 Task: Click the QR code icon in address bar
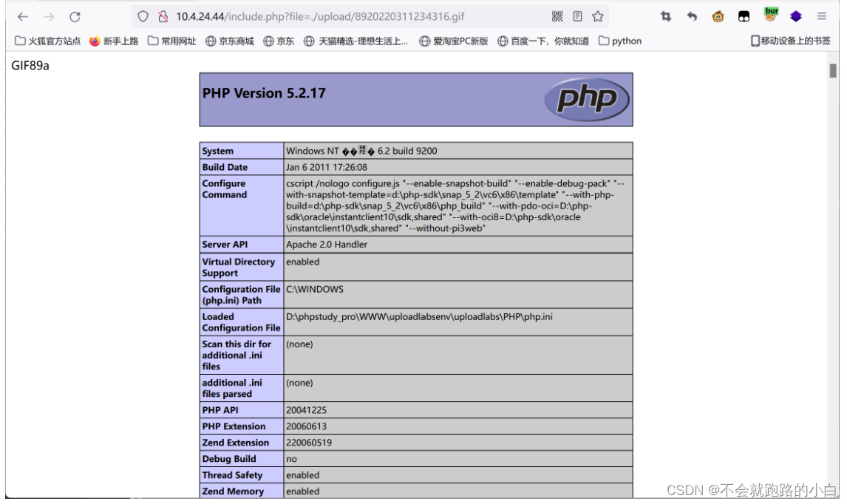pyautogui.click(x=557, y=17)
